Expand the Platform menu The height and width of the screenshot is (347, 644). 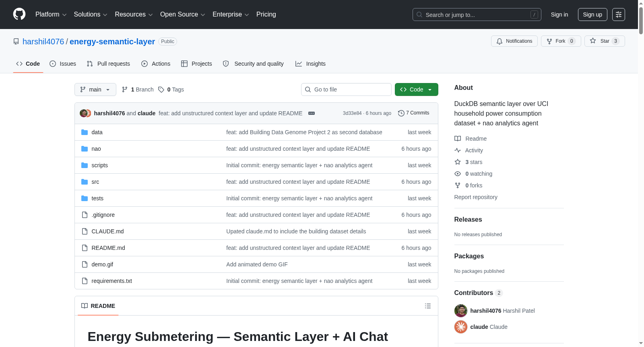tap(51, 15)
